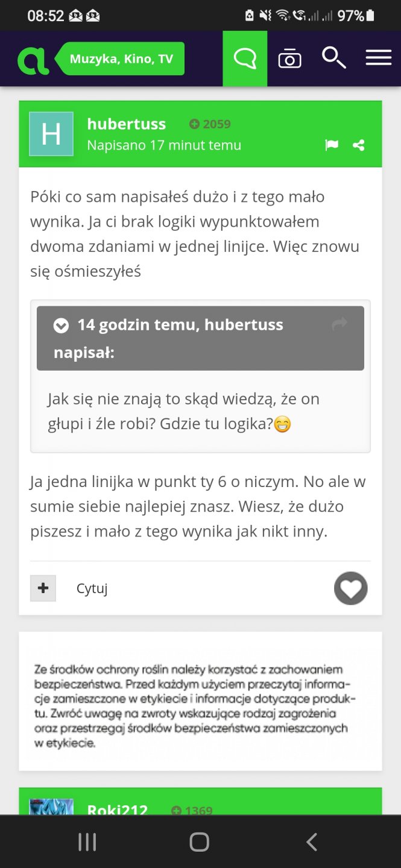This screenshot has height=868, width=401.
Task: Tap the green site logo icon
Action: coord(33,59)
